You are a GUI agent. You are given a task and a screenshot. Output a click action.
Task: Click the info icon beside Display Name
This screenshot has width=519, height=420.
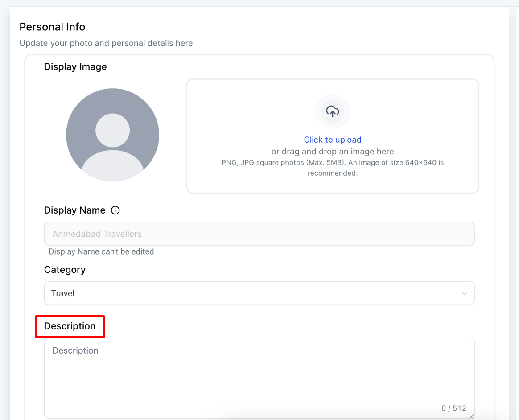(x=115, y=210)
